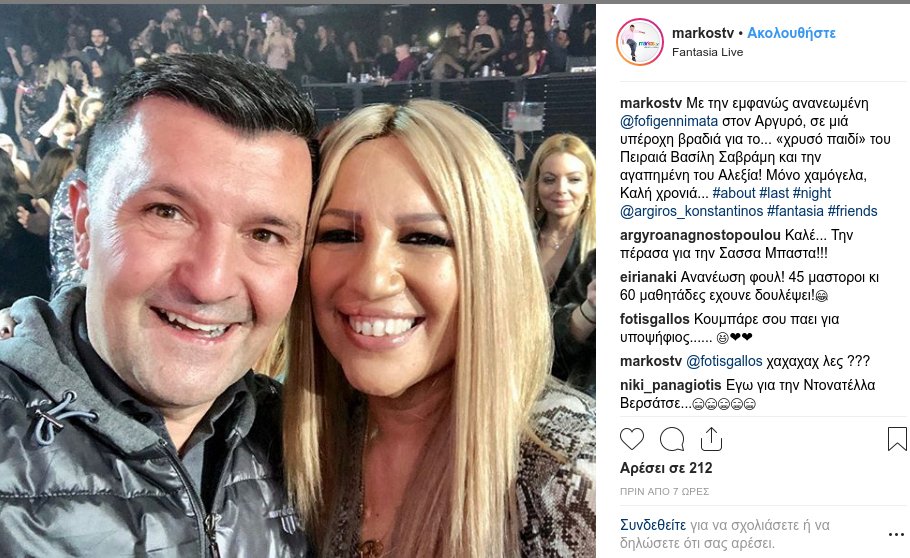Open the #friends hashtag
Image resolution: width=910 pixels, height=558 pixels.
[853, 211]
